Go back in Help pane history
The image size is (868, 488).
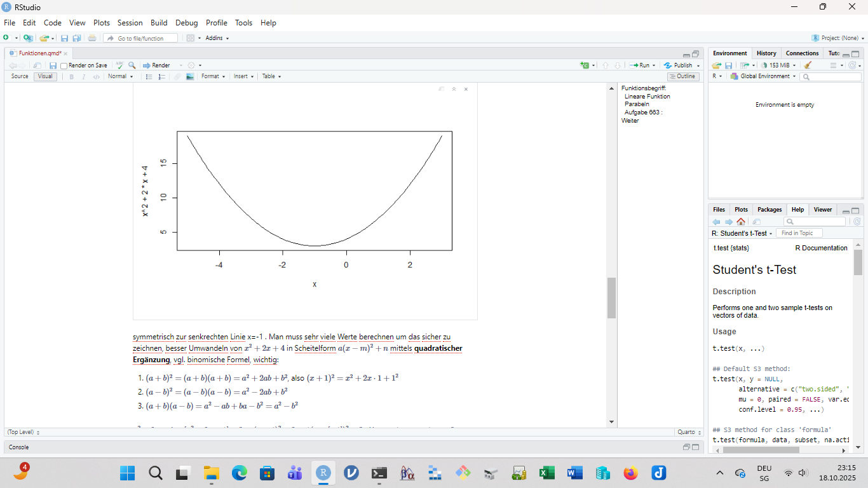click(x=717, y=222)
